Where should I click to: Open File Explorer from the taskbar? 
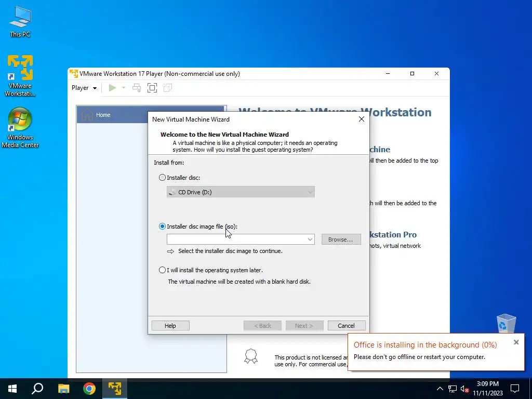(x=63, y=389)
